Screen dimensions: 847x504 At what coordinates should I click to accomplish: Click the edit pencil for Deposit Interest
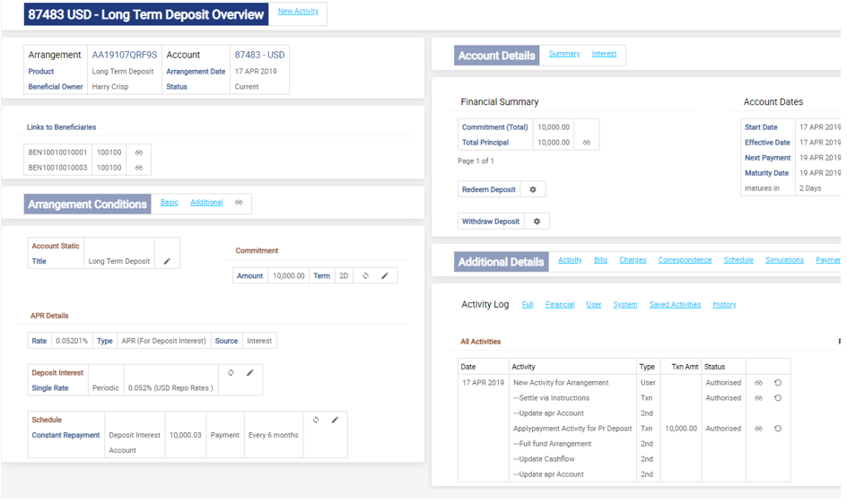coord(250,373)
